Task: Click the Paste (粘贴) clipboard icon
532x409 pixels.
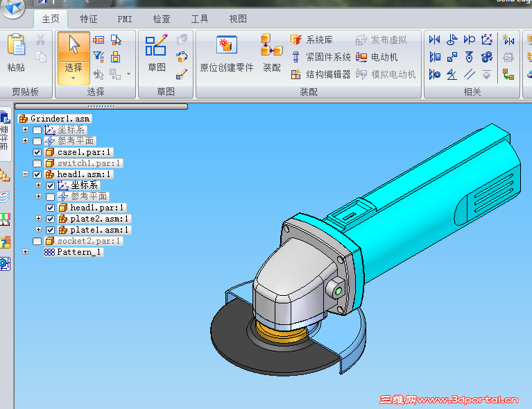Action: coord(16,45)
